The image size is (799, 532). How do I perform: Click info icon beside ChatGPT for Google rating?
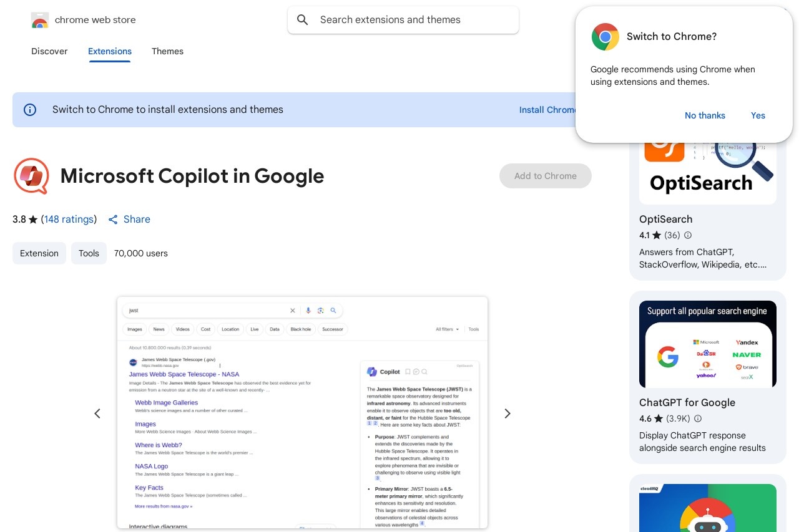[x=698, y=419]
